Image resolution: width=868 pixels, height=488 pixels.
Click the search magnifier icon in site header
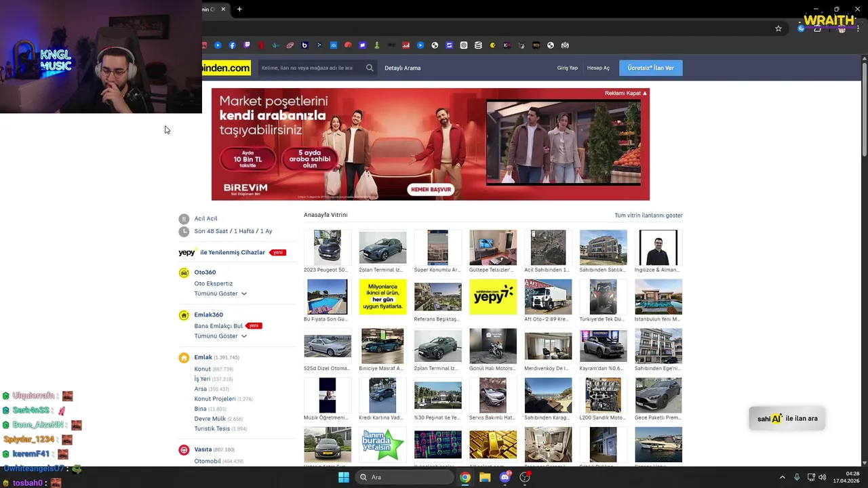click(x=370, y=68)
